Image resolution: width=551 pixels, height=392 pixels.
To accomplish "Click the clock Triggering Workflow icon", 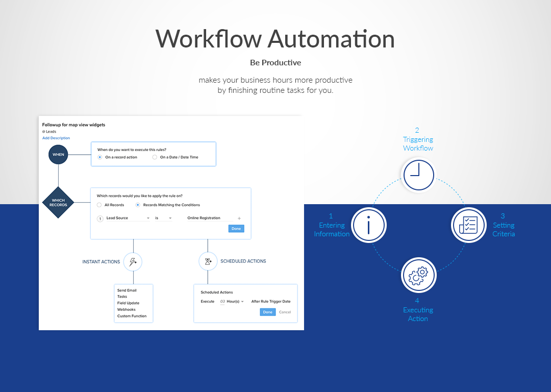I will [x=418, y=175].
